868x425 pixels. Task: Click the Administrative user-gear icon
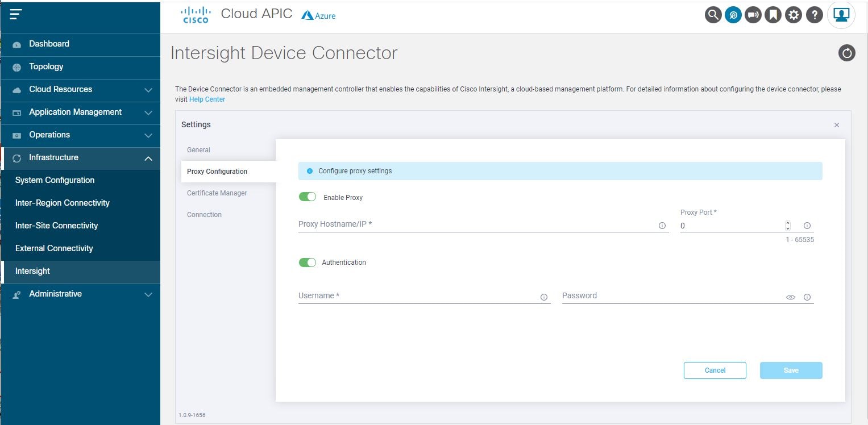pos(16,295)
